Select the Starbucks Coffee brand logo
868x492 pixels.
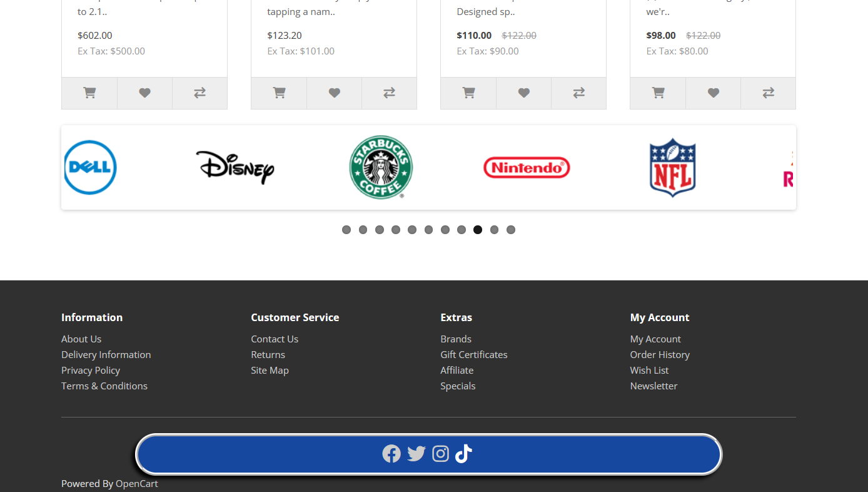[x=381, y=167]
